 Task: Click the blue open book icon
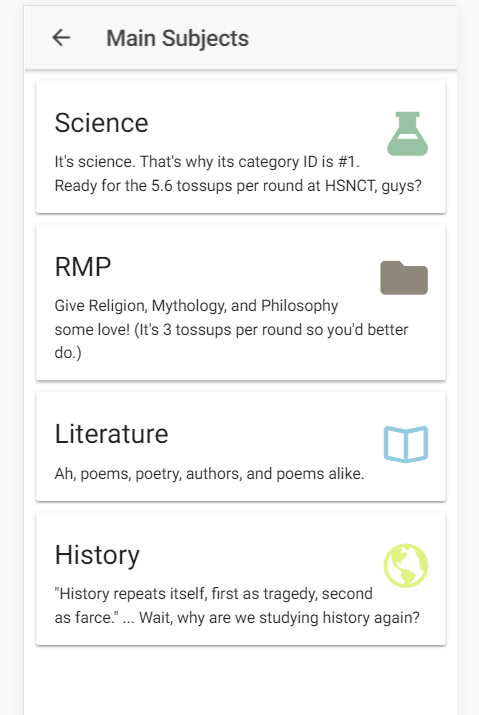(x=406, y=445)
